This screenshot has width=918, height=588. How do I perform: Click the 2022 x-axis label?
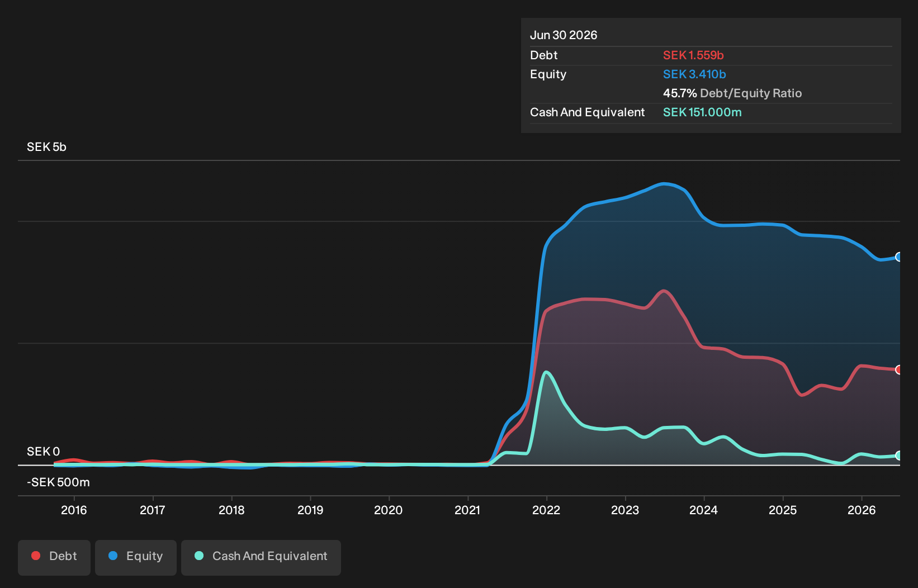[546, 510]
